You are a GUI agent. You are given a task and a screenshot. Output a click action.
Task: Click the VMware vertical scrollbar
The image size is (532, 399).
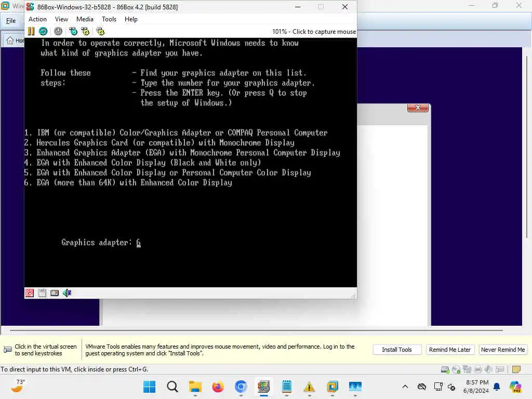(527, 146)
